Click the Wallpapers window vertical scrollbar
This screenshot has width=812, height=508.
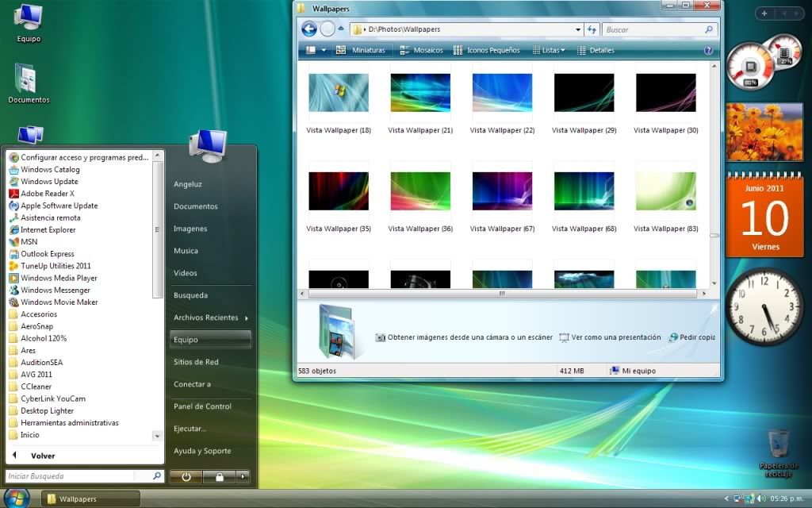point(714,175)
